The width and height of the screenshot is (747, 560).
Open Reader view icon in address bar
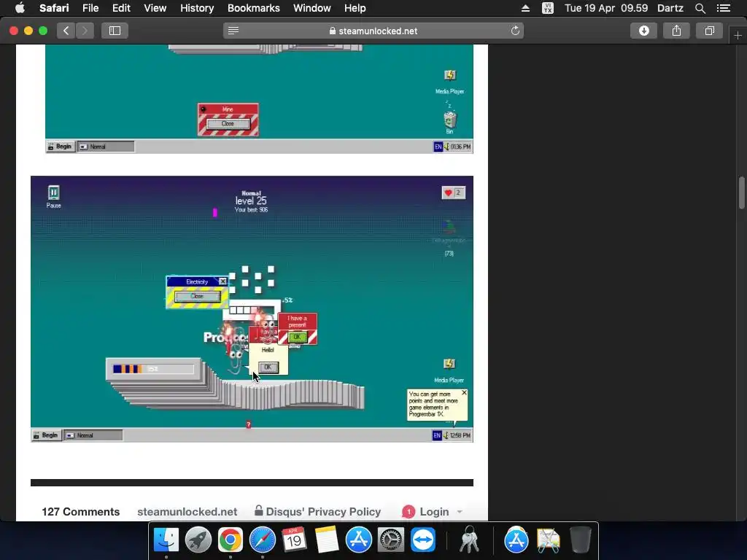233,31
